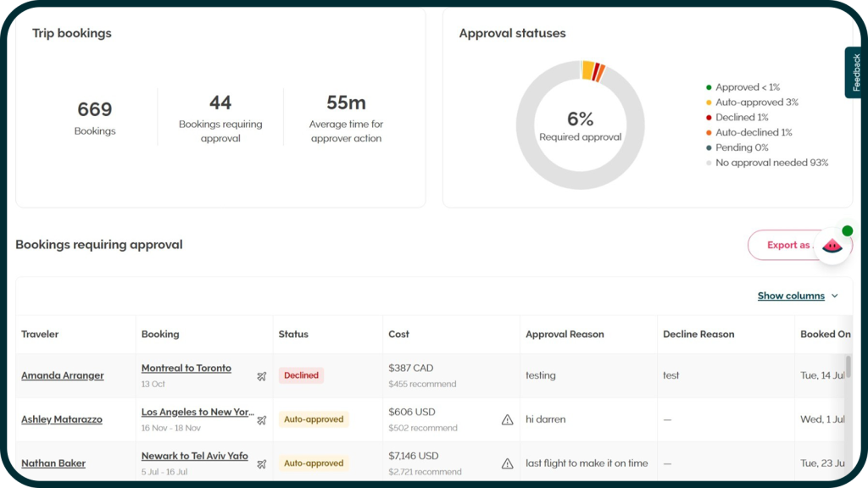The height and width of the screenshot is (488, 868).
Task: Open the watermelon chat widget
Action: [x=832, y=246]
